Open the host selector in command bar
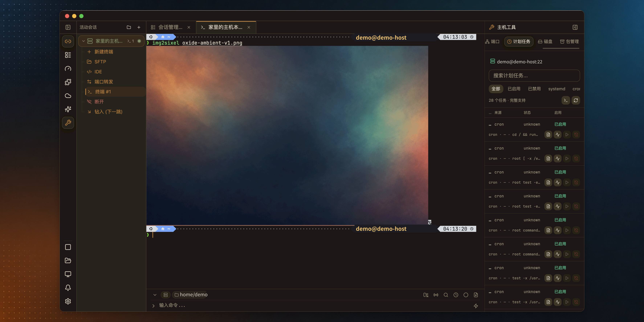 pyautogui.click(x=166, y=295)
